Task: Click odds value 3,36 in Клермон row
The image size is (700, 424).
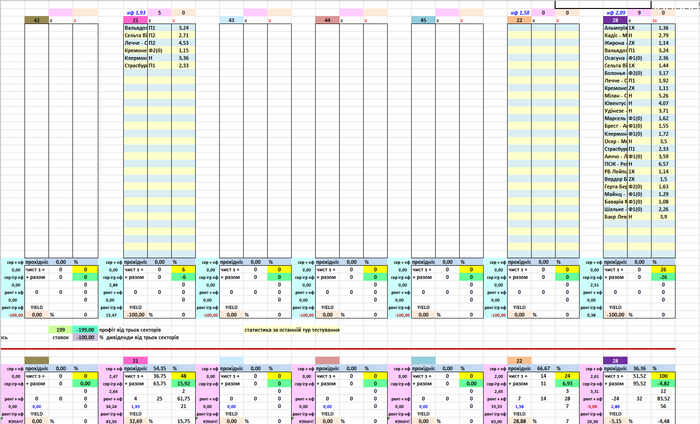Action: coord(183,58)
